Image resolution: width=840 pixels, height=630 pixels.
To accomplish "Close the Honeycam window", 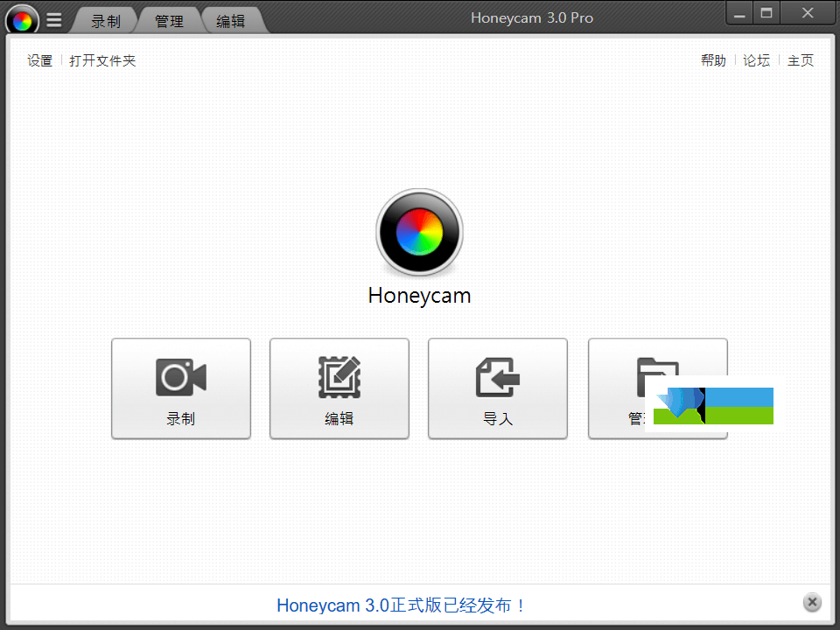I will (808, 13).
